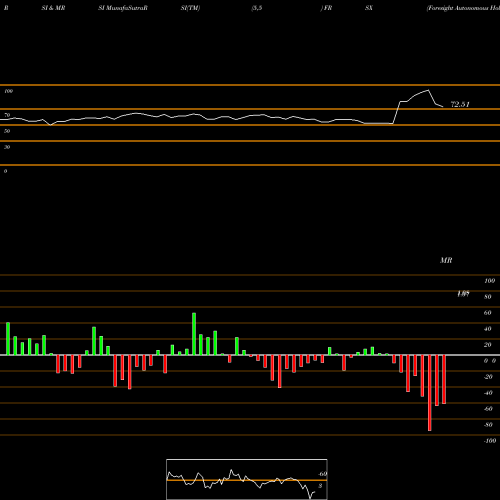Click the -100 label on MR right axis

[490, 441]
